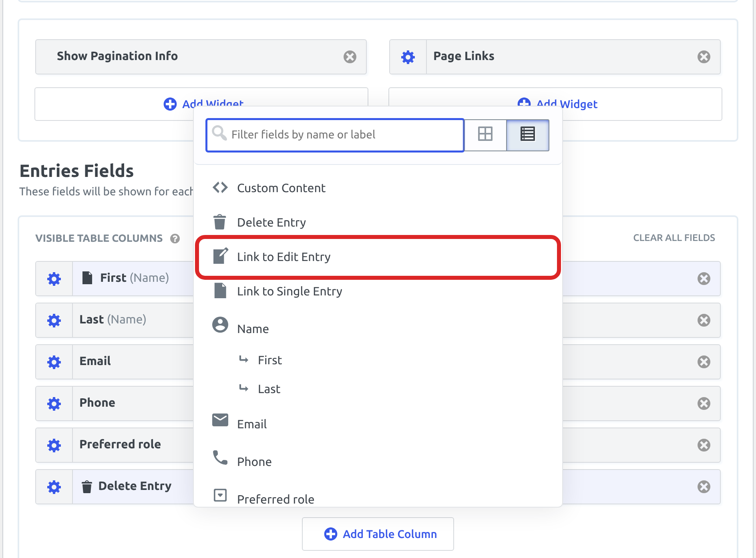Remove the Last (Name) column
The height and width of the screenshot is (558, 756).
click(704, 320)
